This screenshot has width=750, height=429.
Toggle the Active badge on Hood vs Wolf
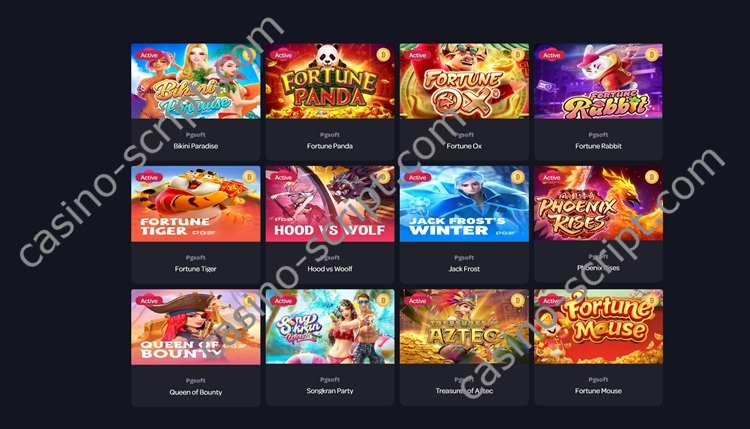pyautogui.click(x=283, y=177)
